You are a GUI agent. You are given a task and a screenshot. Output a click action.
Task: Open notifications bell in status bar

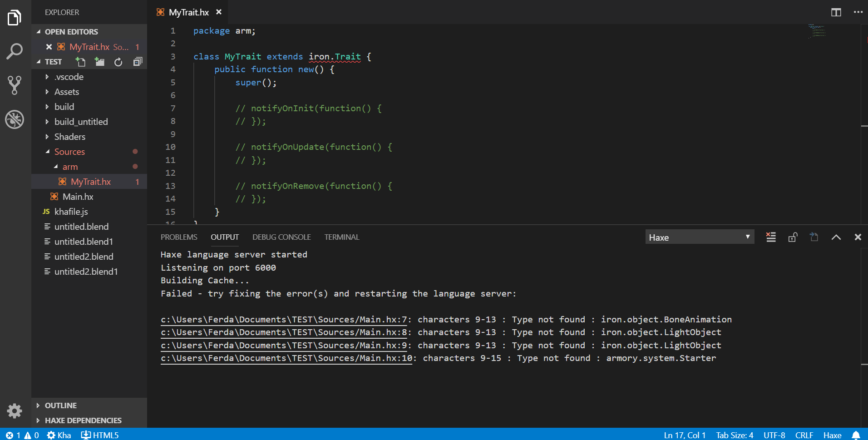tap(856, 435)
